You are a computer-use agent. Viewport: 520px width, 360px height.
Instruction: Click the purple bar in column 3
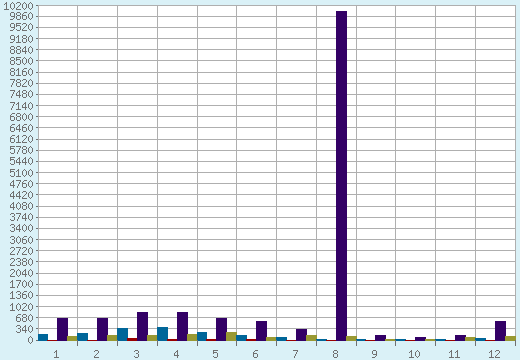coord(142,326)
